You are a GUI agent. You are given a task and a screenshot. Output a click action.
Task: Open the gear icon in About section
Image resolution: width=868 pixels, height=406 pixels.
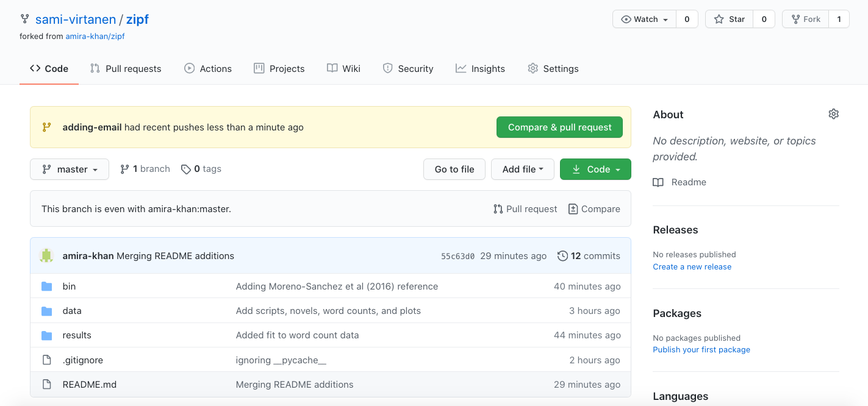tap(834, 114)
